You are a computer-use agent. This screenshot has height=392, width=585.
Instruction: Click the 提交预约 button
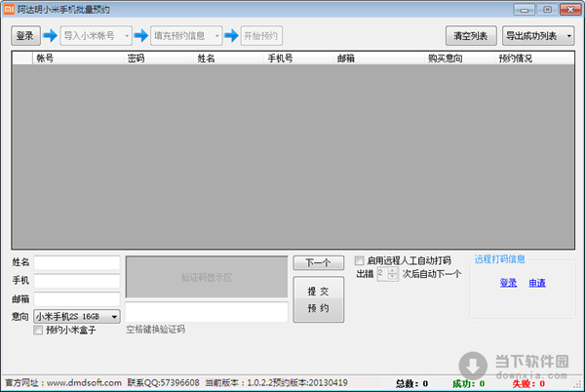point(319,299)
